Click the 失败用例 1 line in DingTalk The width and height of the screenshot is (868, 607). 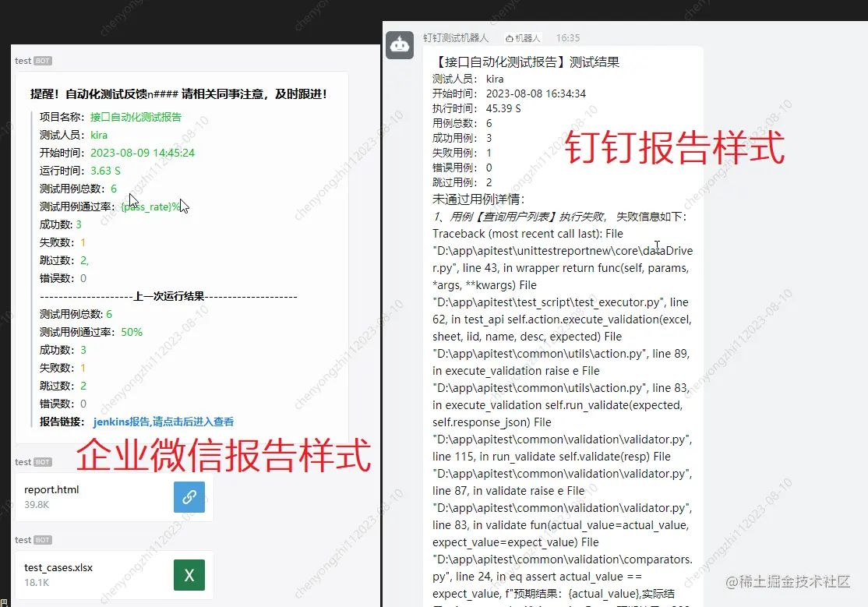[x=462, y=153]
